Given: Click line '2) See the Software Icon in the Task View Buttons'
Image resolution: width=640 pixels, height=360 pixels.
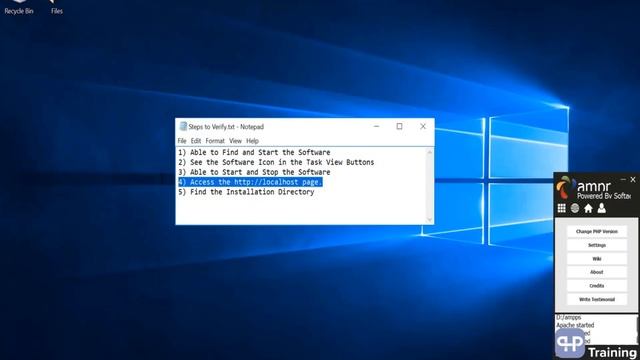Looking at the screenshot, I should pyautogui.click(x=276, y=162).
